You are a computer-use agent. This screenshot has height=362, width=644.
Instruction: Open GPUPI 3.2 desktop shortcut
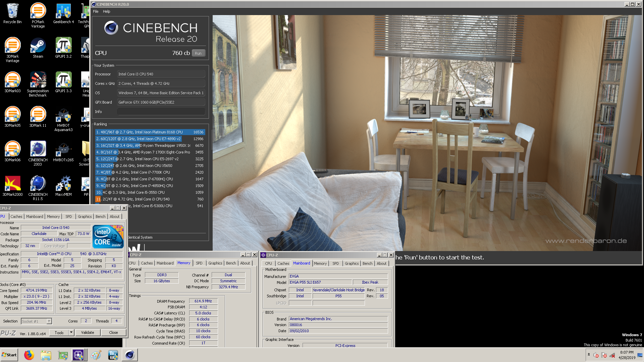coord(63,48)
